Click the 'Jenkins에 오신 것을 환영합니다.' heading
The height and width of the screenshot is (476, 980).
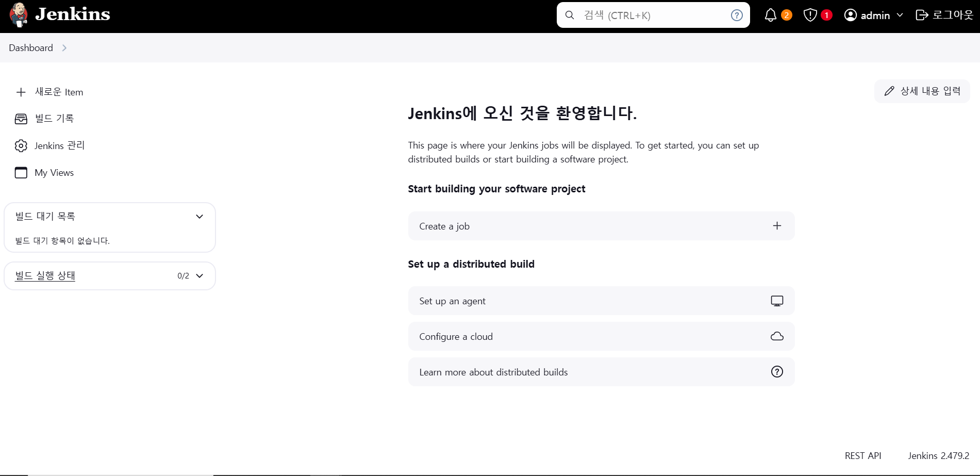522,113
